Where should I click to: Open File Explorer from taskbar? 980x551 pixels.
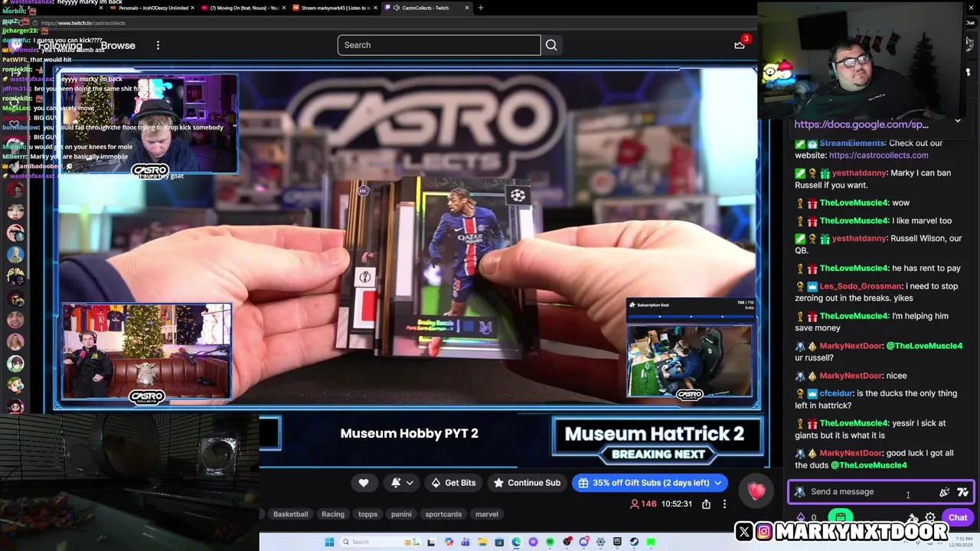click(x=482, y=542)
